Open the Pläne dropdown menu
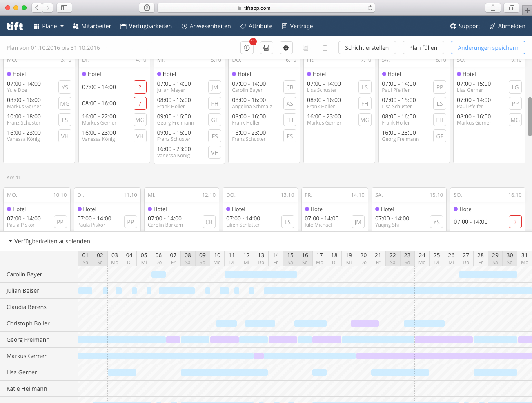This screenshot has width=532, height=403. (x=49, y=26)
